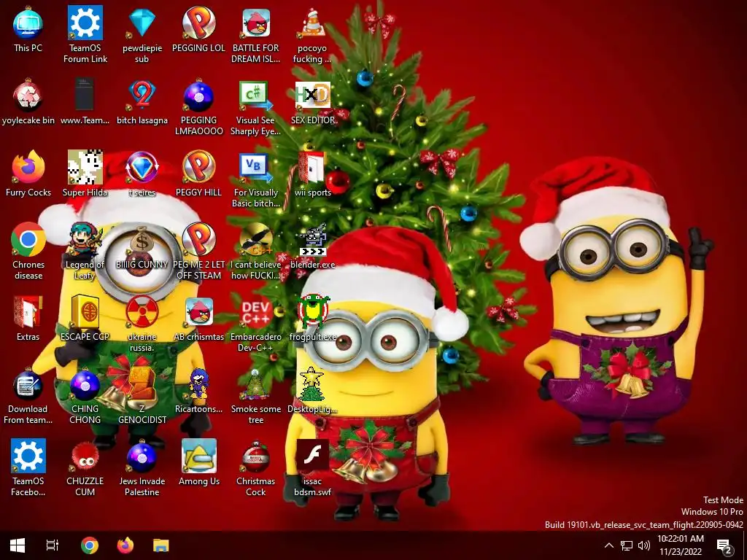Viewport: 747px width, 560px height.
Task: Show hidden system tray icons
Action: [609, 545]
